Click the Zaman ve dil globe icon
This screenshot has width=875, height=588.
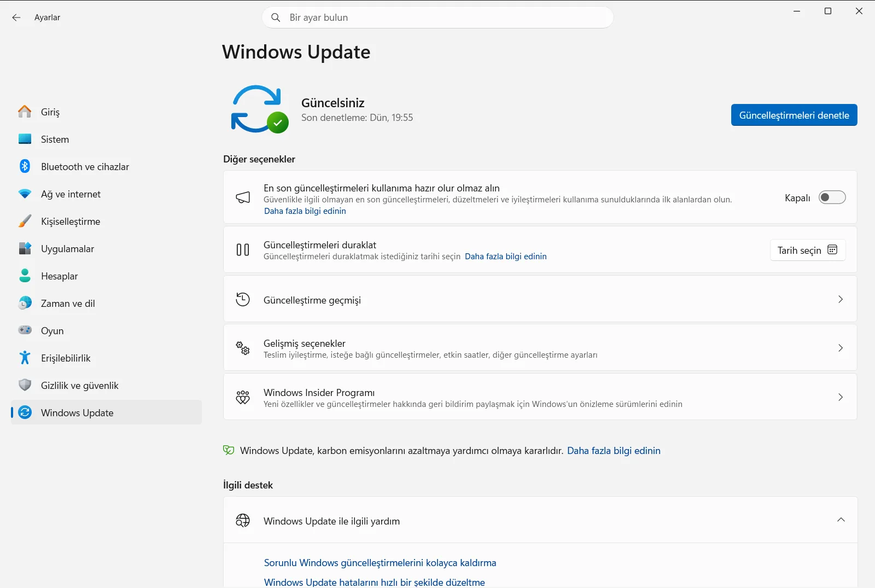(x=25, y=303)
